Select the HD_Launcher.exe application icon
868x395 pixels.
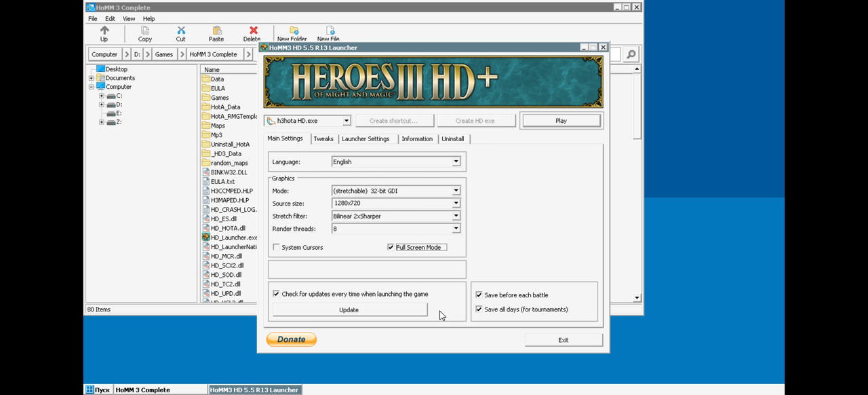206,238
